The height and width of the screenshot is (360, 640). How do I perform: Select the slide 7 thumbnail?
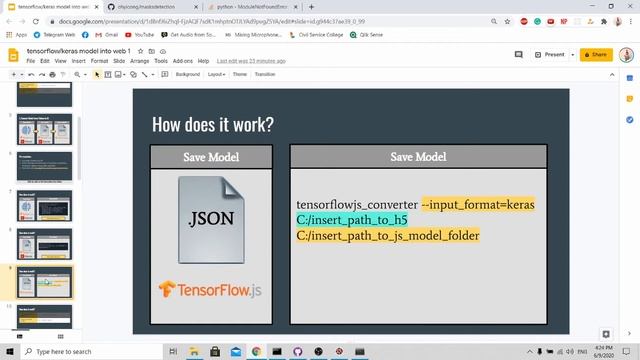pos(44,206)
